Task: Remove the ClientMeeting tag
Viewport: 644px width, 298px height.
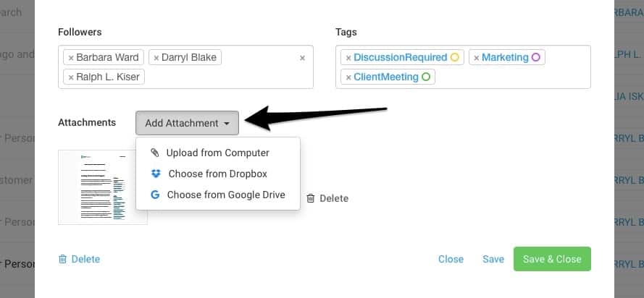Action: point(348,77)
